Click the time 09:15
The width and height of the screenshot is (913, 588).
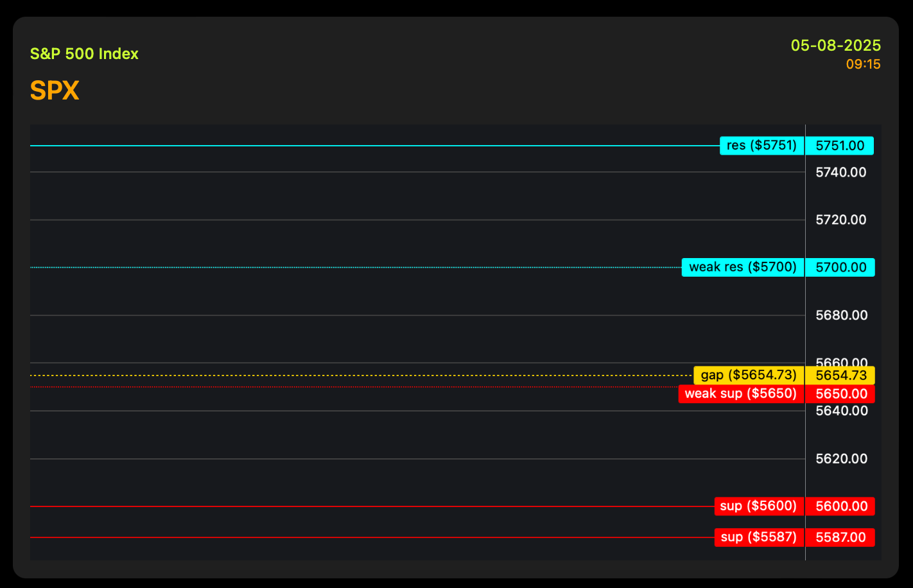click(864, 64)
